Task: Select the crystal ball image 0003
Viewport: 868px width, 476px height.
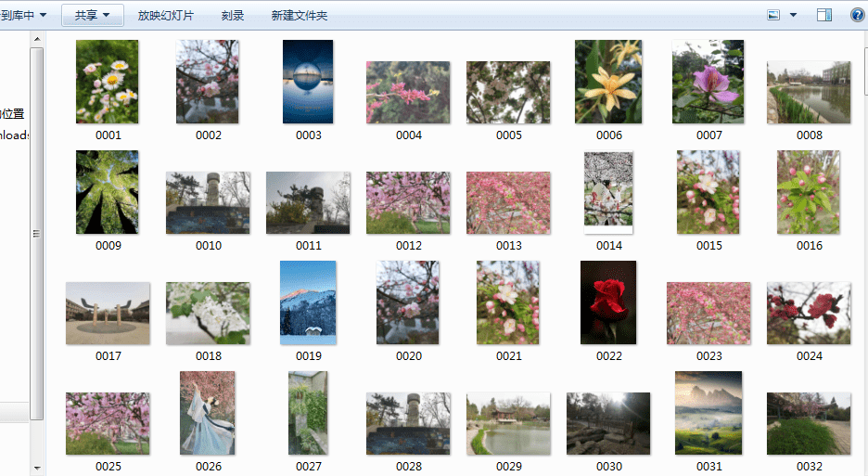Action: pyautogui.click(x=308, y=82)
